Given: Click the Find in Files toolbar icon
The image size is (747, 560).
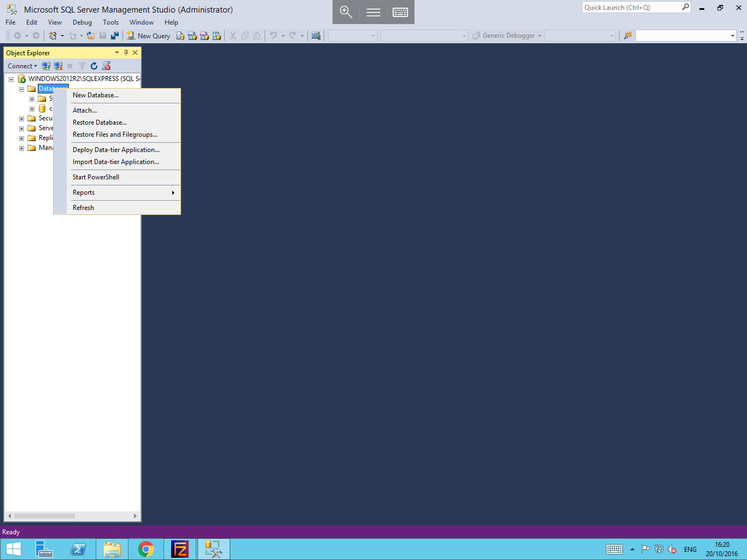Looking at the screenshot, I should pos(628,36).
